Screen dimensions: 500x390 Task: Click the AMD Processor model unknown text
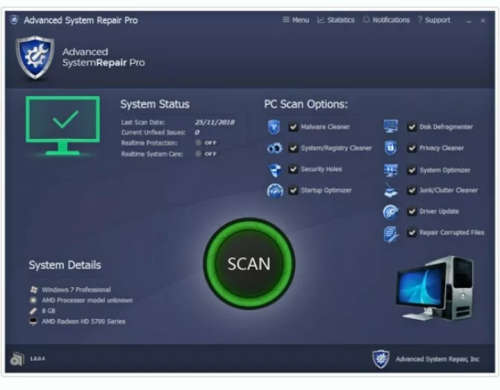pos(87,300)
